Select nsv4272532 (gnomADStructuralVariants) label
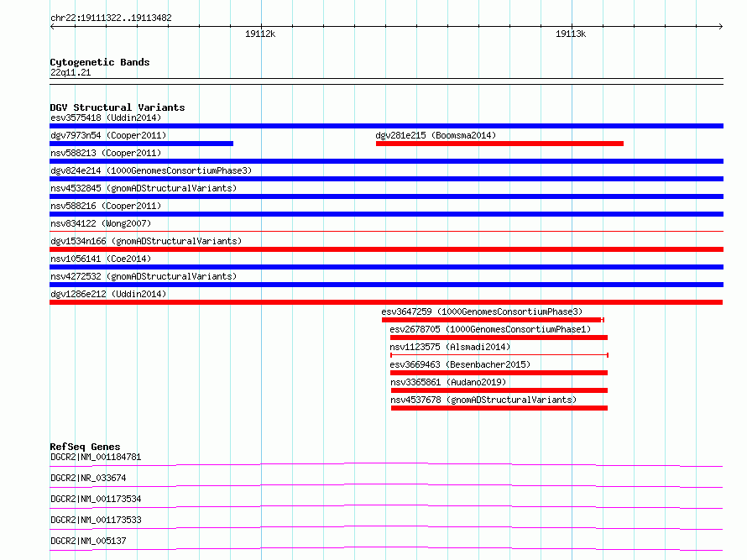 (144, 276)
